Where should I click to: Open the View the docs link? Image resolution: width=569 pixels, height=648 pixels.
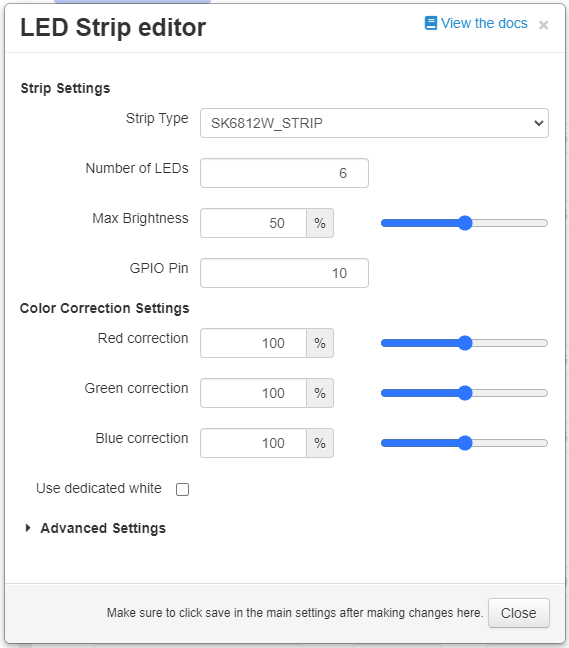point(476,23)
